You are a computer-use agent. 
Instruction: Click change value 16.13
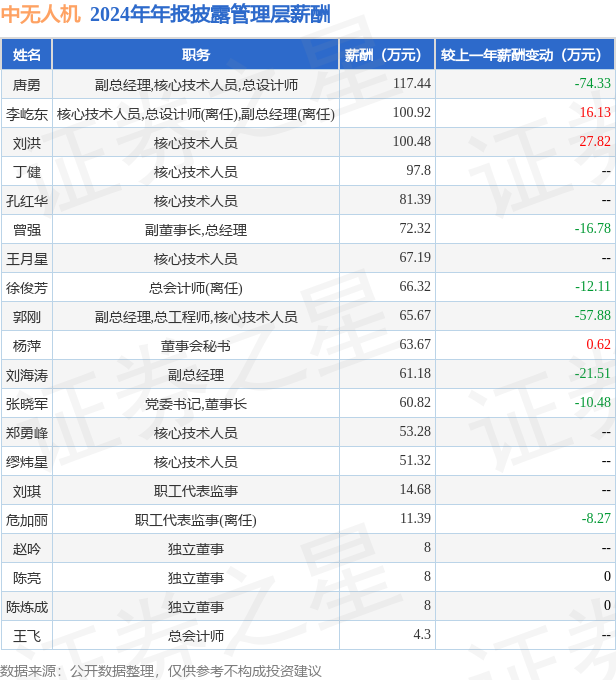[595, 112]
